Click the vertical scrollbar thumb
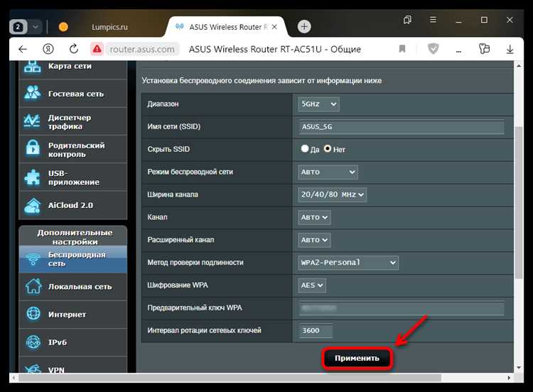This screenshot has width=533, height=392. pyautogui.click(x=518, y=203)
